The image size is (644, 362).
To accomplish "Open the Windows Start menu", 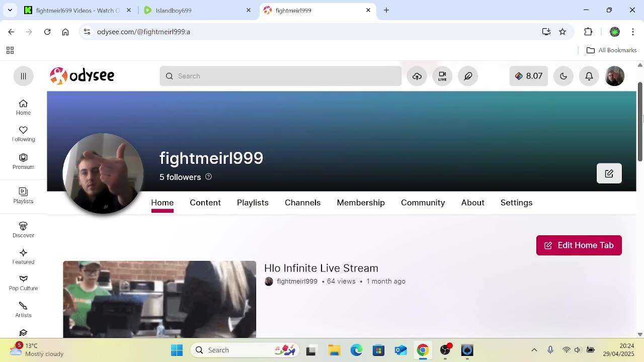I will [x=177, y=350].
